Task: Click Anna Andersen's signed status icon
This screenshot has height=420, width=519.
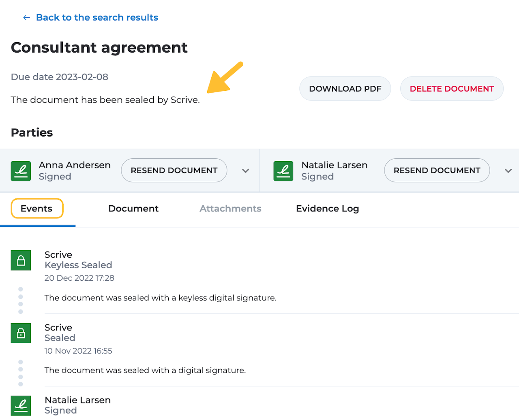Action: coord(21,171)
